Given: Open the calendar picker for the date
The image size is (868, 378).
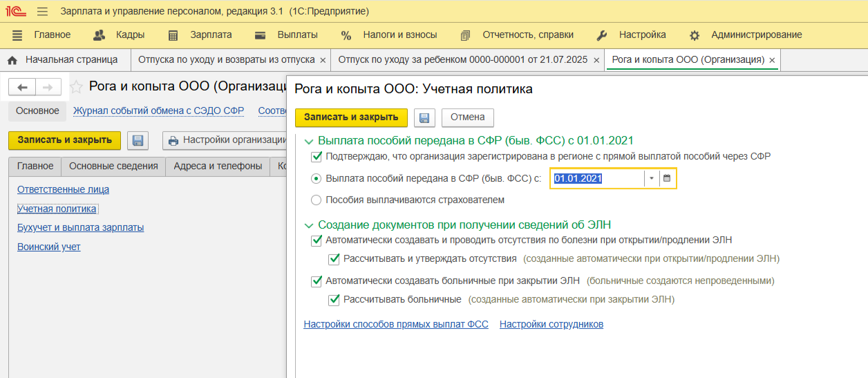Looking at the screenshot, I should [x=667, y=178].
